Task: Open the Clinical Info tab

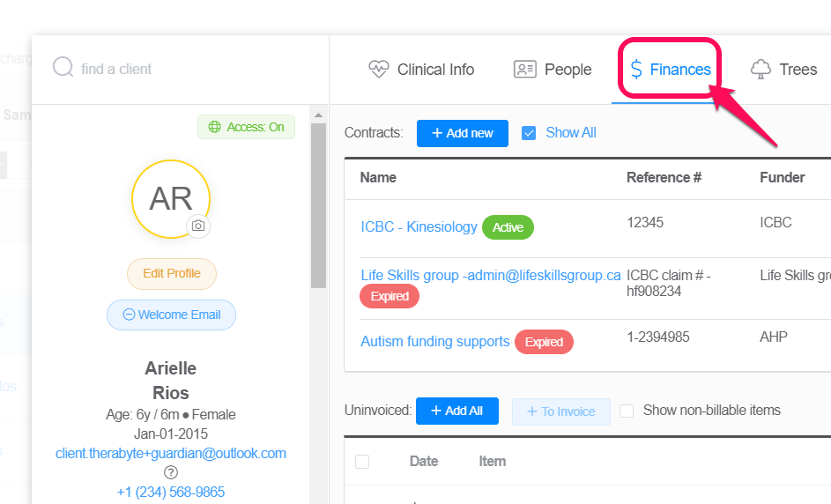Action: (421, 70)
